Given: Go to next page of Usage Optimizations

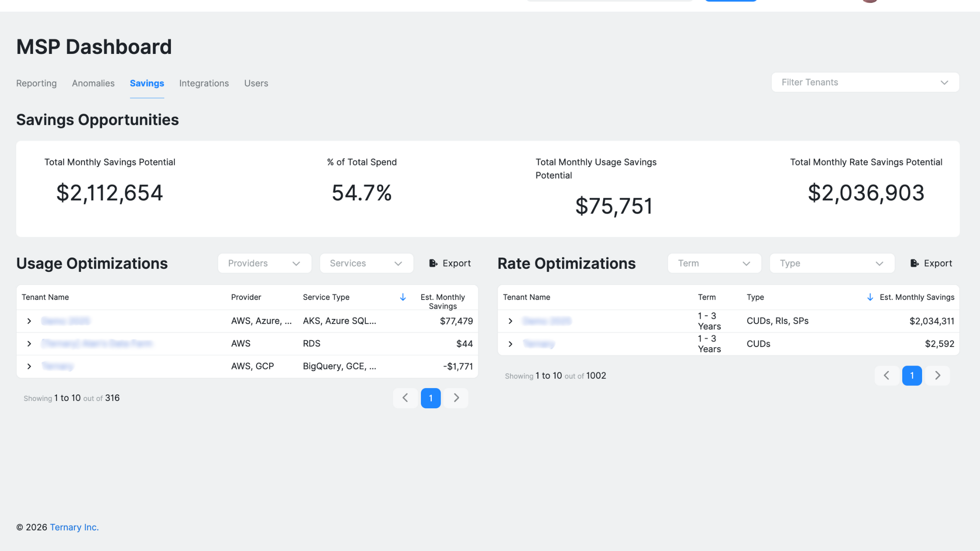Looking at the screenshot, I should [456, 398].
